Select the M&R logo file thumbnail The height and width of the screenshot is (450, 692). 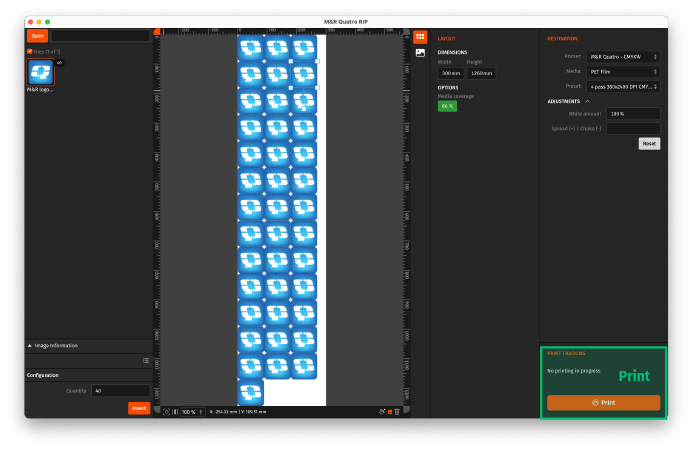40,72
